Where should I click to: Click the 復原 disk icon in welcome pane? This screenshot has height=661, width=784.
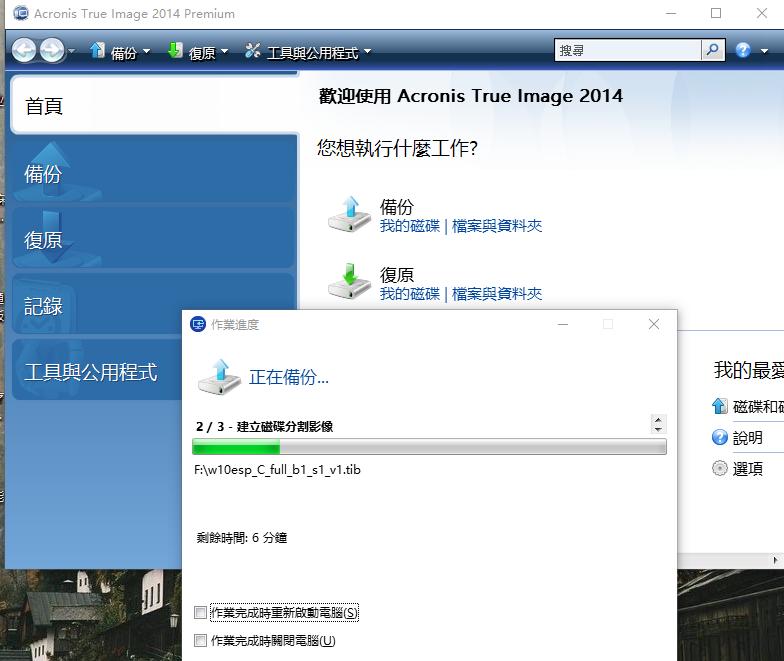click(x=350, y=282)
